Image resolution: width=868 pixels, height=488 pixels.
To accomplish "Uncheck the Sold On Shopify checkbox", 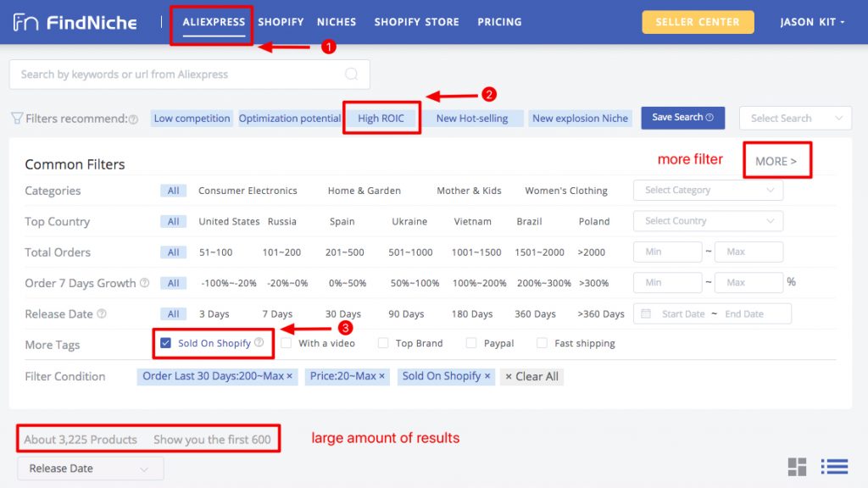I will 165,343.
